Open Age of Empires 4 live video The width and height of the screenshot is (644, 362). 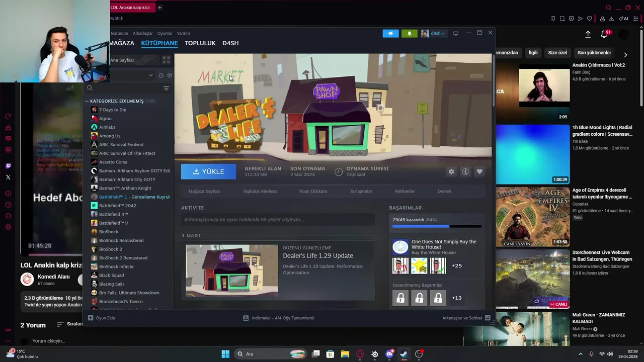(x=533, y=217)
